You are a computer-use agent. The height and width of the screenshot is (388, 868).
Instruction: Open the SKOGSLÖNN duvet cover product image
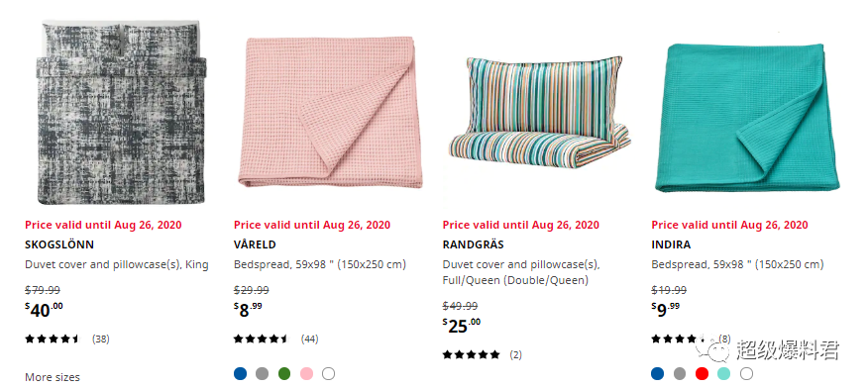[122, 112]
